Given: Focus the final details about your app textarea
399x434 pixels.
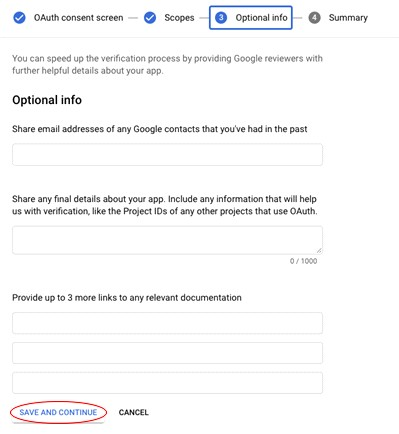Looking at the screenshot, I should click(167, 240).
